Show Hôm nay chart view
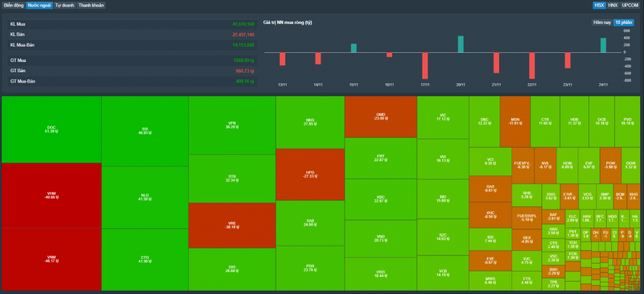The width and height of the screenshot is (644, 294). [x=601, y=23]
